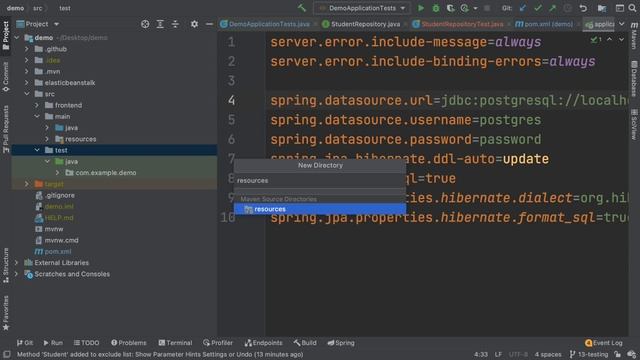Click the Stop square icon in toolbar
640x360 pixels.
[487, 8]
